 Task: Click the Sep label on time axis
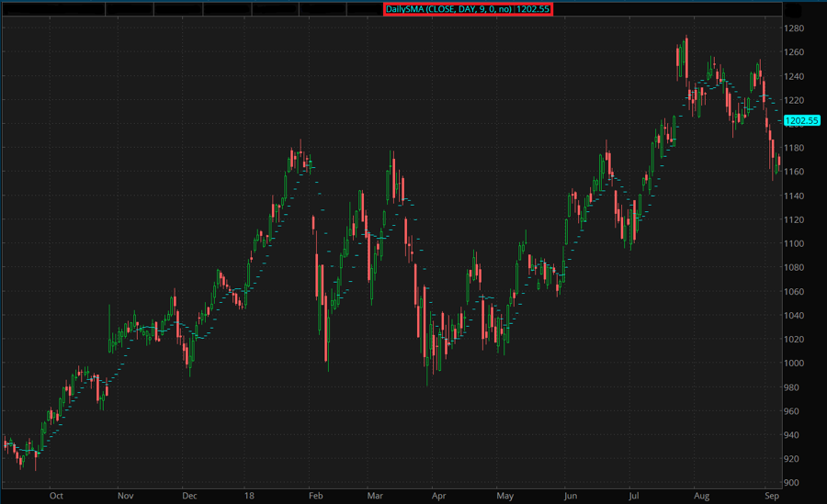pos(771,495)
